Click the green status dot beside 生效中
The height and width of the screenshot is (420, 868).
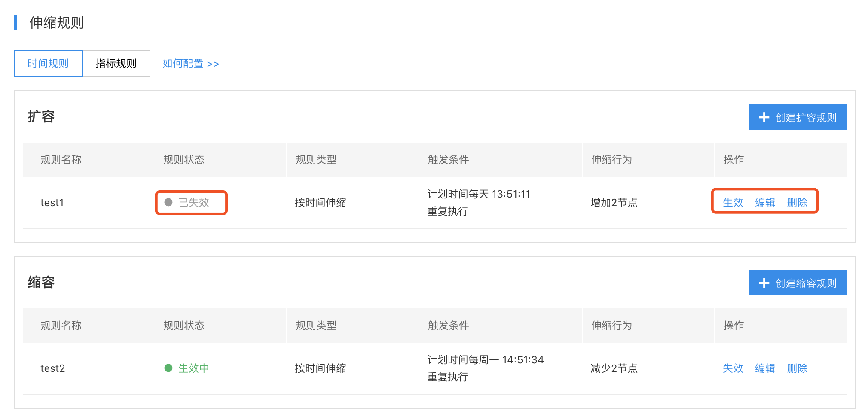pyautogui.click(x=168, y=368)
